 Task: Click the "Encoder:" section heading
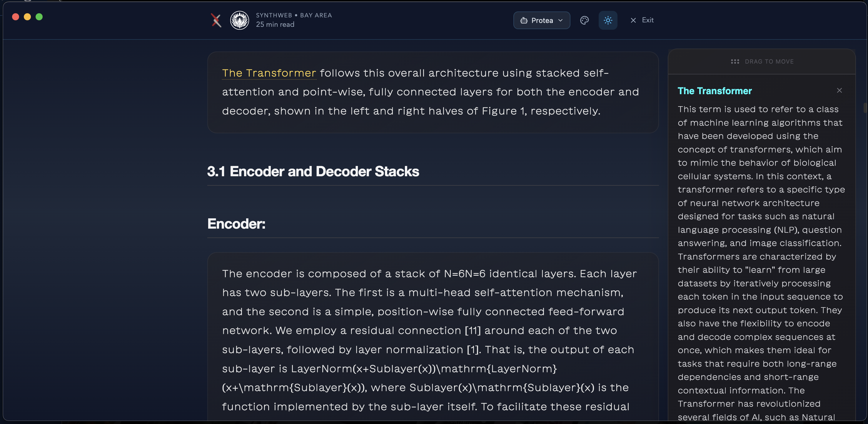pos(236,224)
